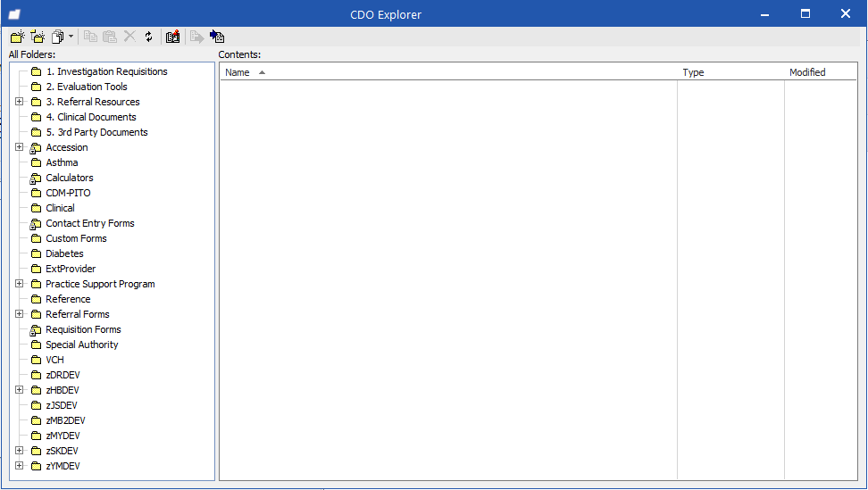The height and width of the screenshot is (490, 868).
Task: Select the Calculators folder
Action: 69,178
